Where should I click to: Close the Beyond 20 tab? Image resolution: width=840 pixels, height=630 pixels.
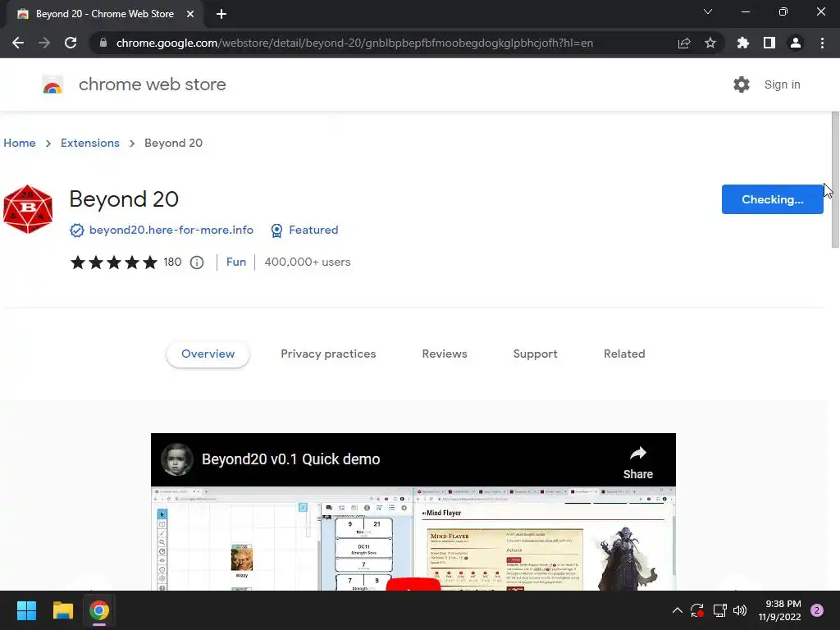tap(190, 14)
